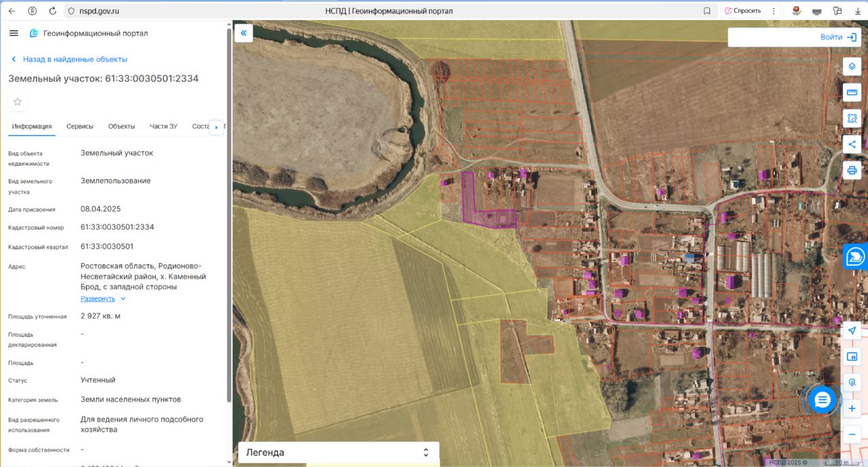Zoom out the map with the minus button
868x467 pixels.
852,434
